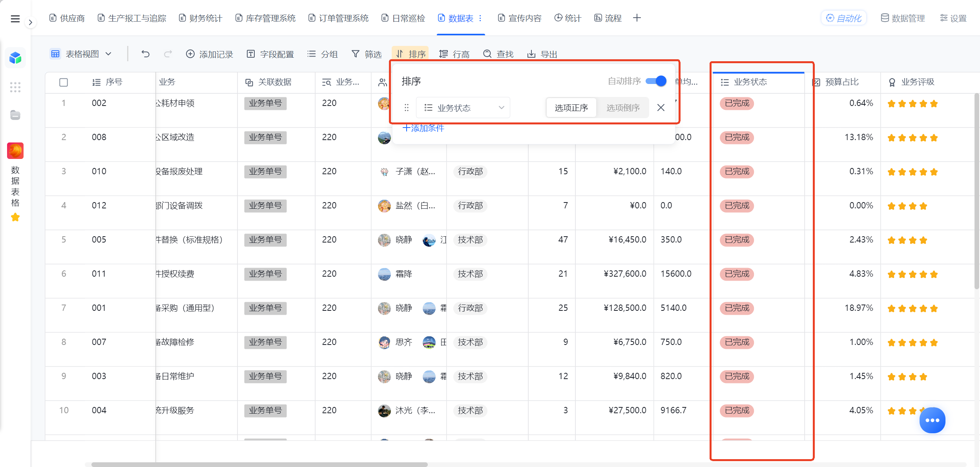The image size is (980, 467).
Task: Click the vertical scrollbar on right
Action: pos(976,191)
